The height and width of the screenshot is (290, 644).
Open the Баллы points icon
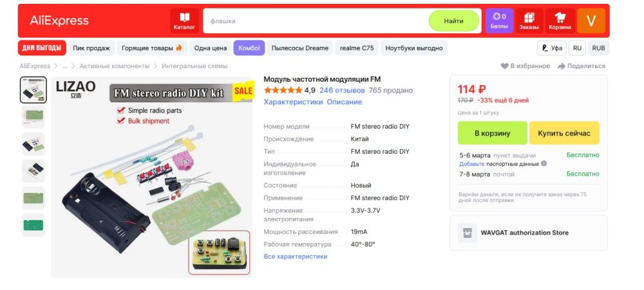point(499,21)
